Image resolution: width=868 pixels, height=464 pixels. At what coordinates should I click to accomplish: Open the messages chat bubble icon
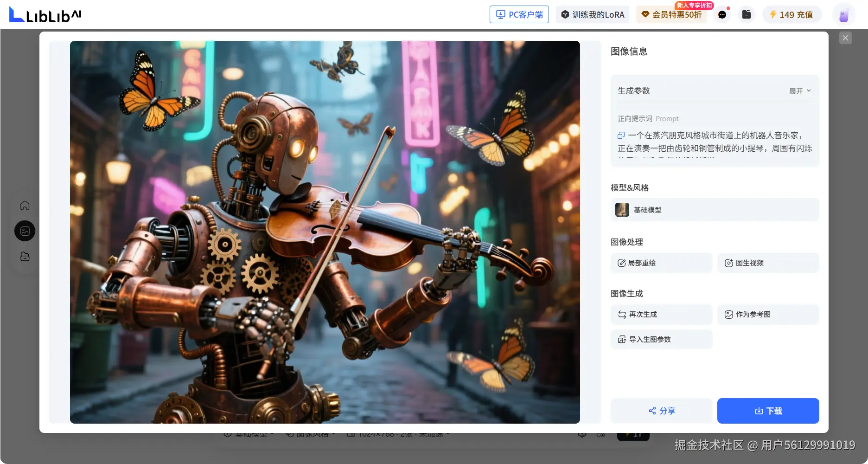(722, 14)
